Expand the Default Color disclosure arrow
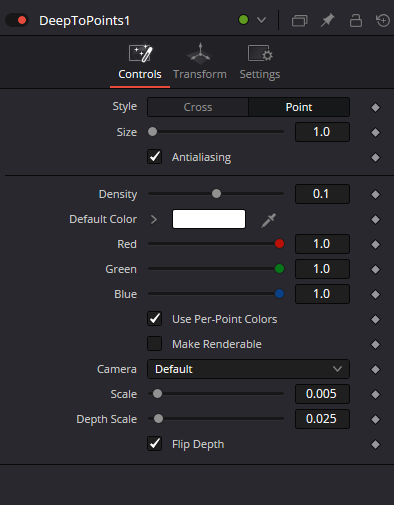 pos(154,219)
